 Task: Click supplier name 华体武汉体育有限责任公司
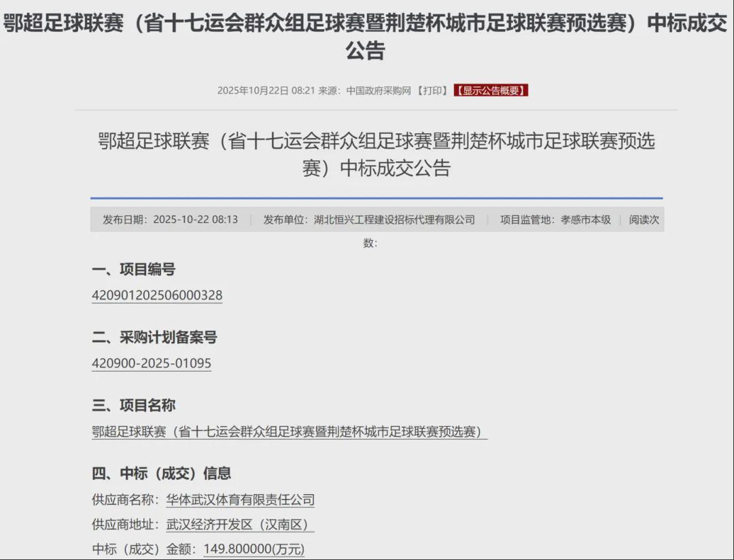241,500
